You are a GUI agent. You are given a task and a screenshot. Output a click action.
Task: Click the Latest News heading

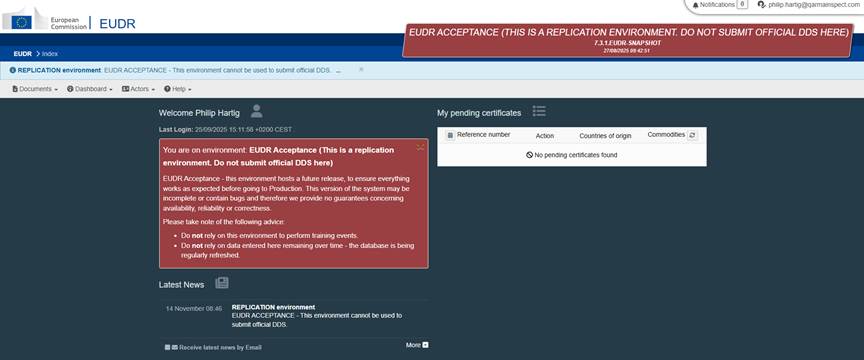coord(181,285)
